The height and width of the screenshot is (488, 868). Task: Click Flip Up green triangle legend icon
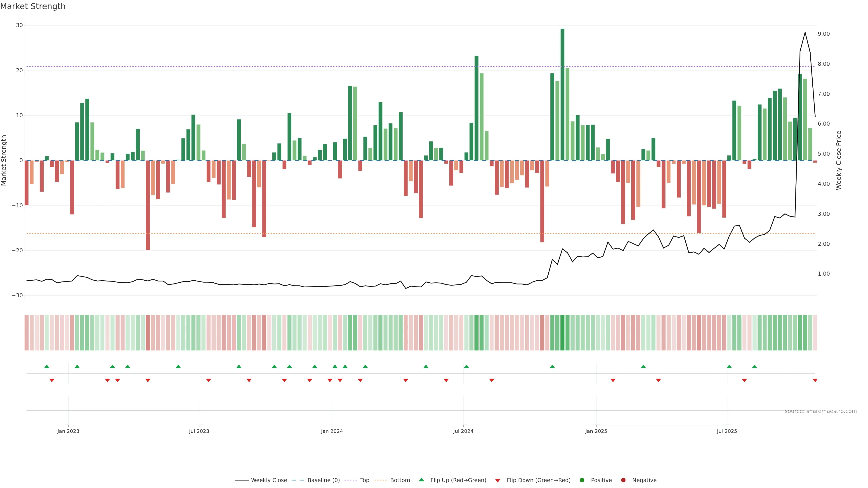point(421,480)
